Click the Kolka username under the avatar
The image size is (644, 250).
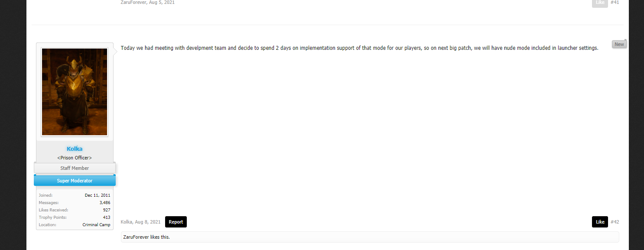75,149
